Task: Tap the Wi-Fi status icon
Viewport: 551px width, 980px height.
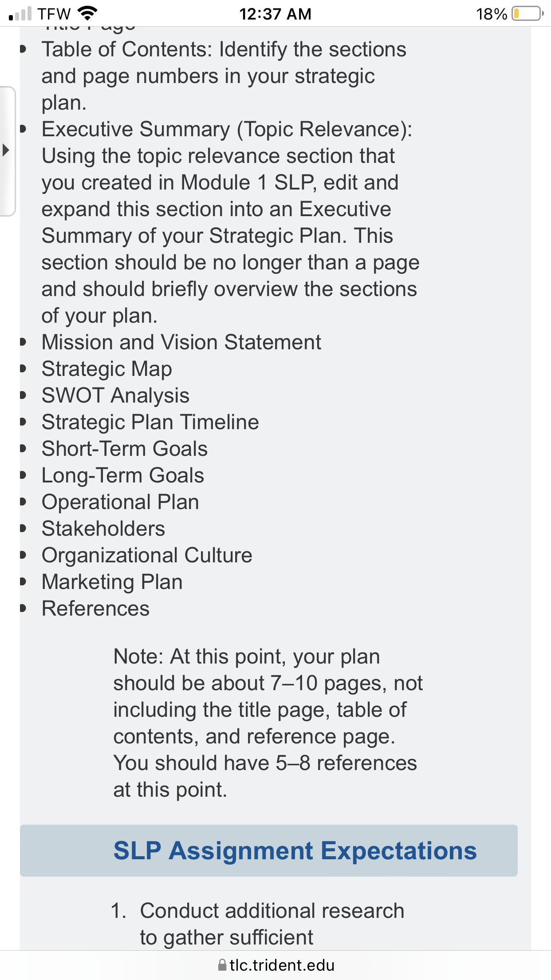Action: click(x=87, y=14)
